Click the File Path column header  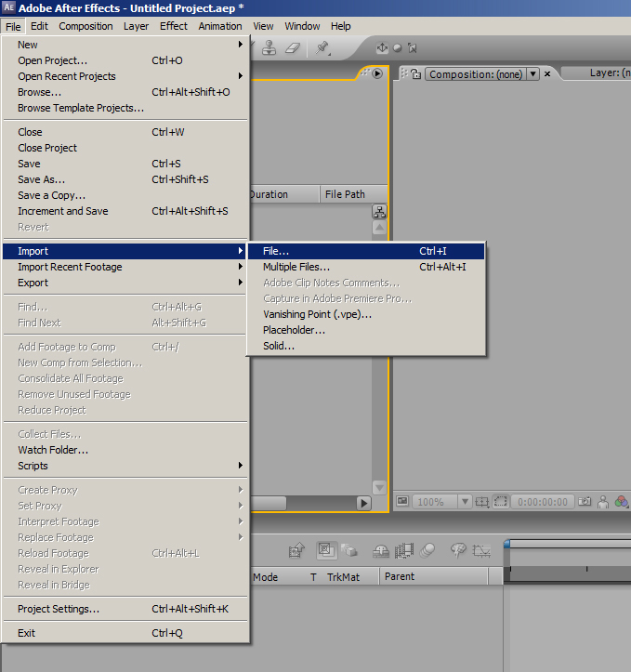(x=353, y=194)
